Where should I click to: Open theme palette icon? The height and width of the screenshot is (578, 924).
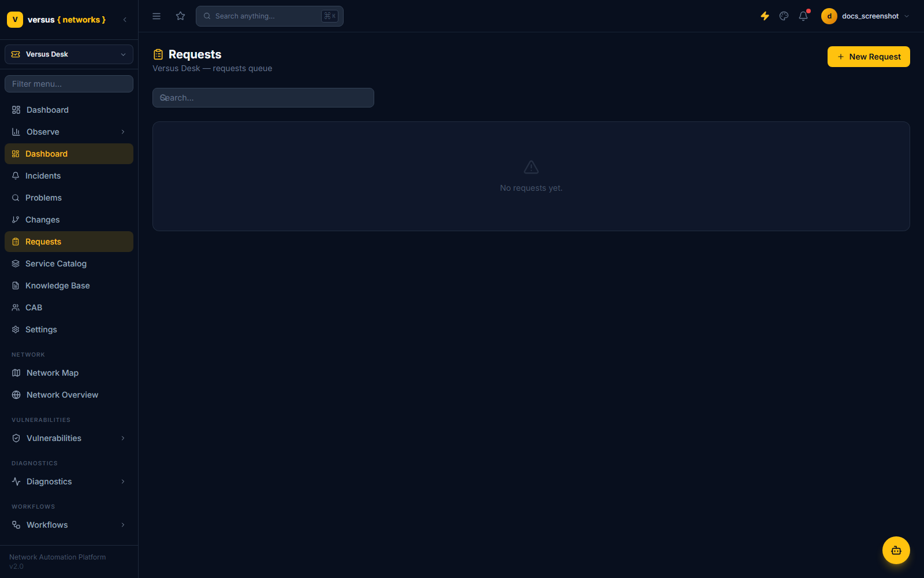coord(784,16)
